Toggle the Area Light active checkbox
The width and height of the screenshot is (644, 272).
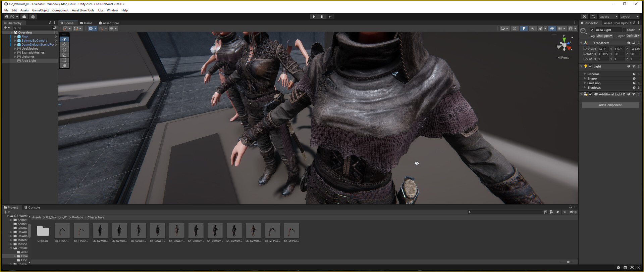pos(592,30)
